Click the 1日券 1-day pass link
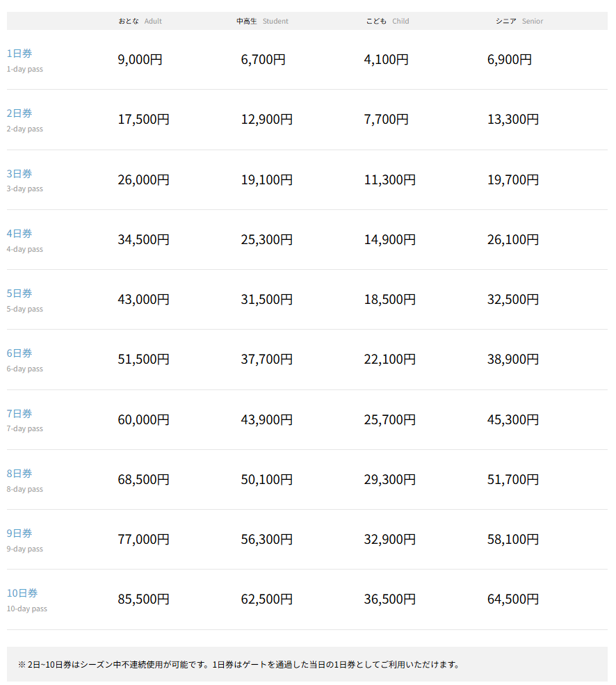The width and height of the screenshot is (616, 685). 19,54
